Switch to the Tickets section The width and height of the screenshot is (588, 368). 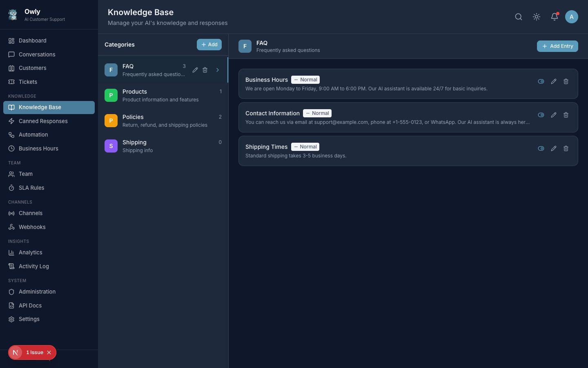click(28, 82)
